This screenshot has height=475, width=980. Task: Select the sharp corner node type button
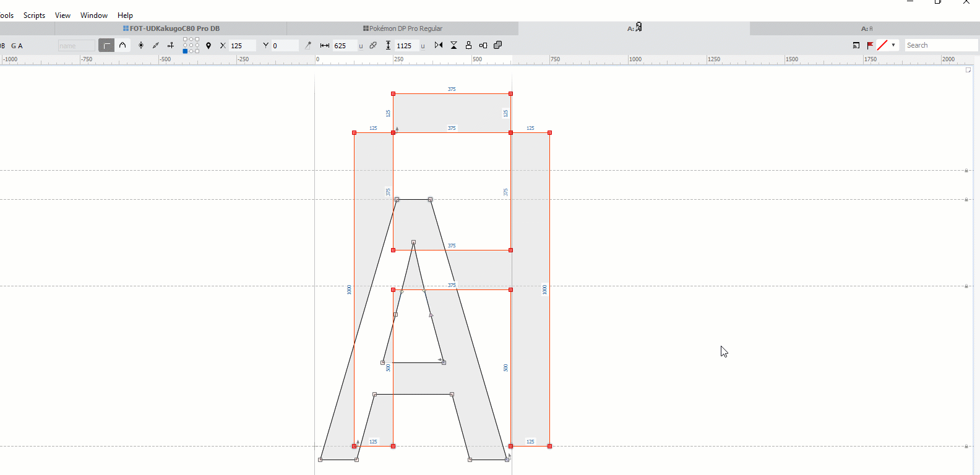pos(106,45)
